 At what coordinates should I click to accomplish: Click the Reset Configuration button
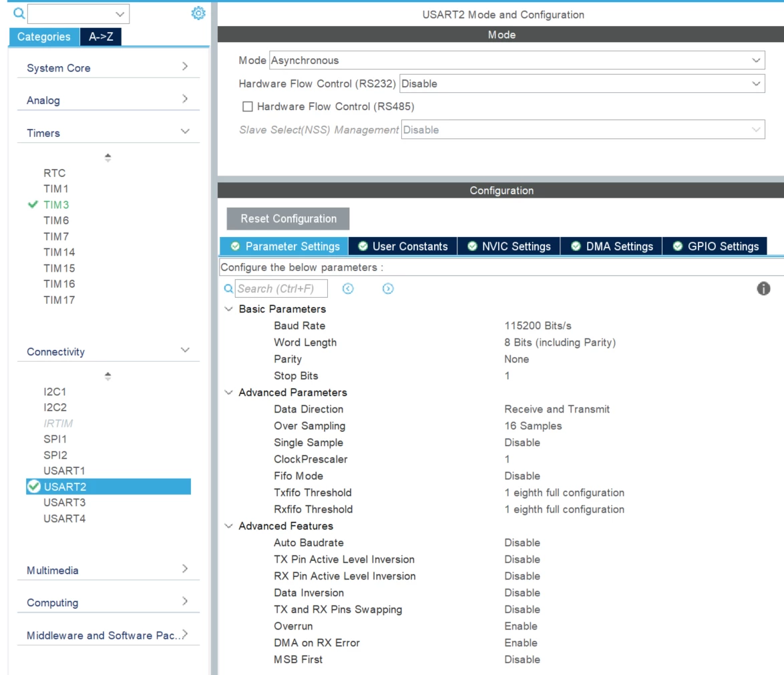point(288,218)
